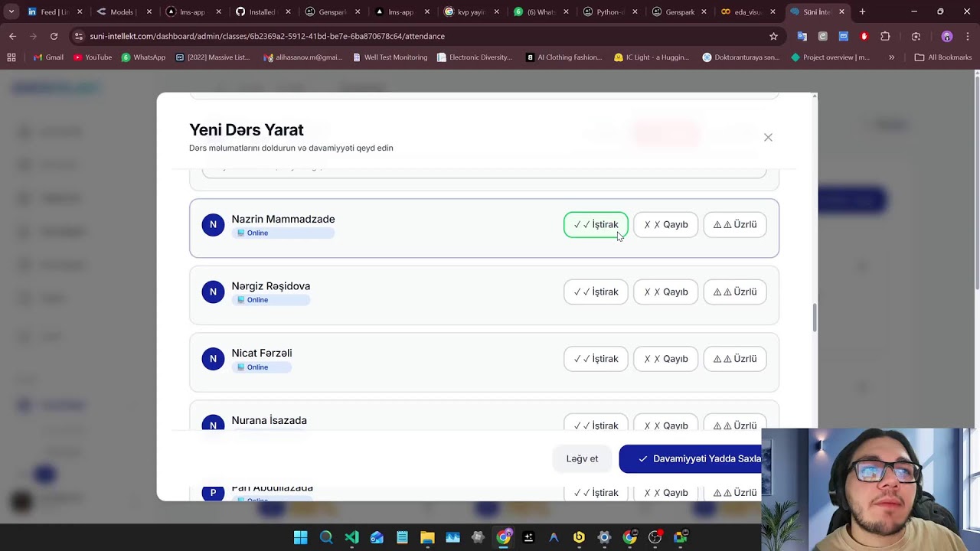
Task: Open the Chrome profile avatar
Action: point(947,36)
